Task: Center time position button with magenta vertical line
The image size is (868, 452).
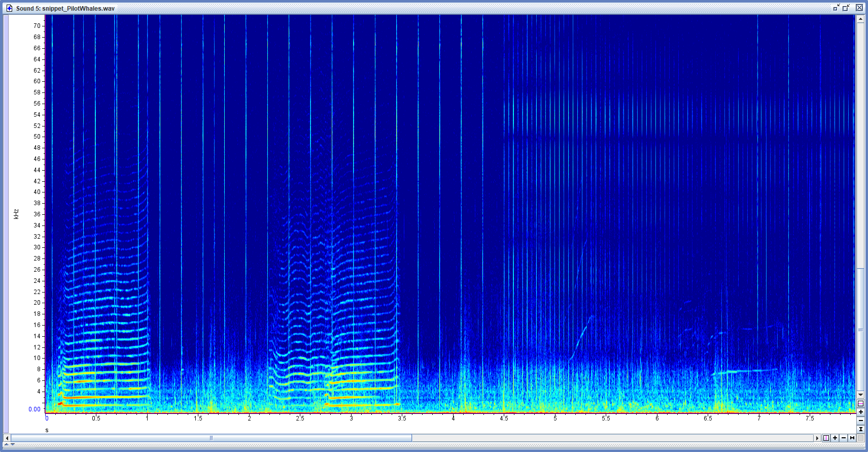Action: [x=826, y=438]
